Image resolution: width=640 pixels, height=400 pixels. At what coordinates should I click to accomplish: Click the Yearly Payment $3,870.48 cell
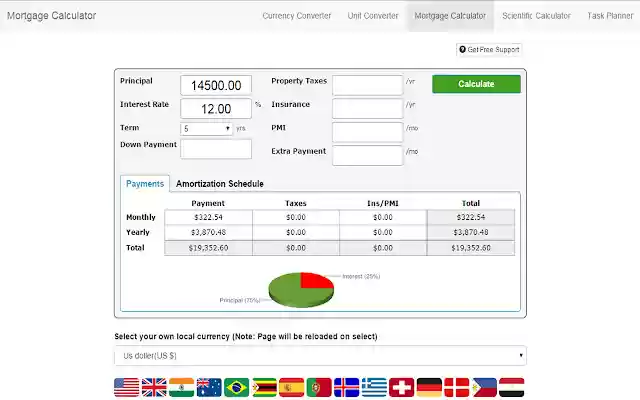208,232
